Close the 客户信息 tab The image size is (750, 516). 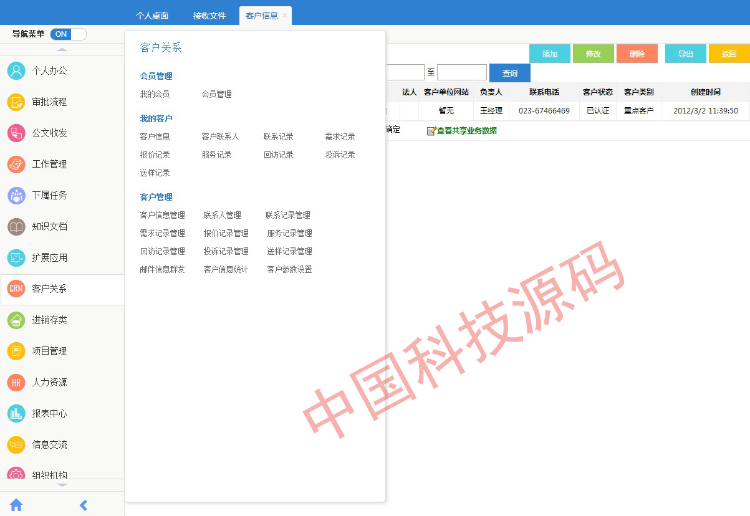coord(285,16)
